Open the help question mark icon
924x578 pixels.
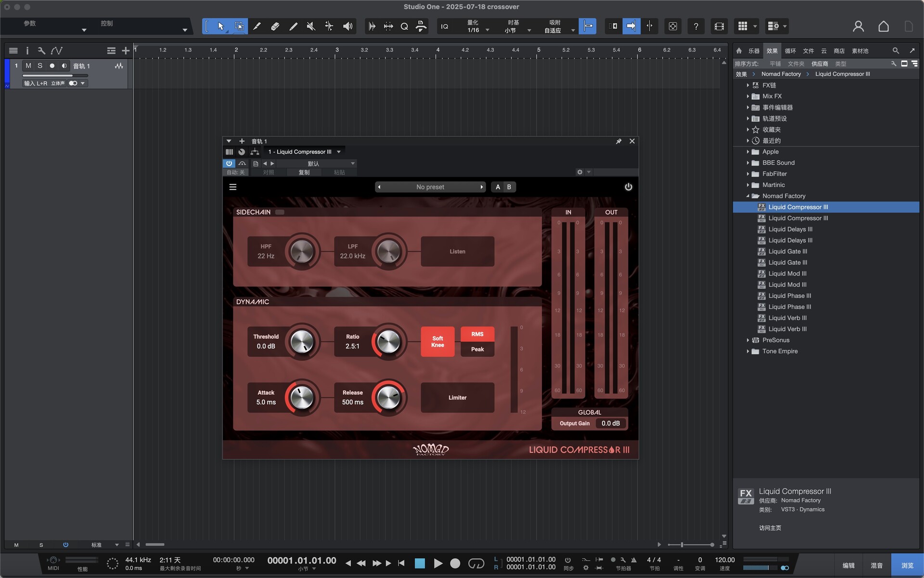[x=696, y=26]
